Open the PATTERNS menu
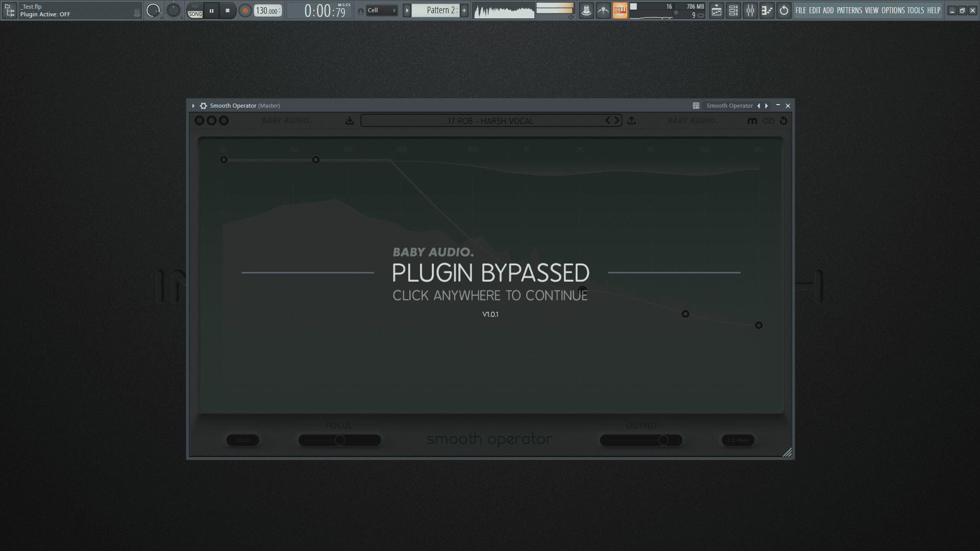The height and width of the screenshot is (551, 980). coord(849,10)
